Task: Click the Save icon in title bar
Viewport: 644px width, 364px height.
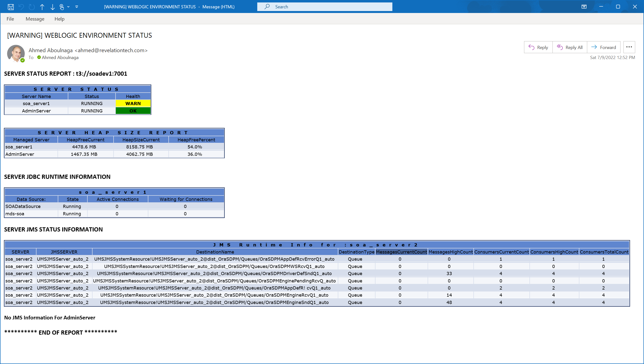Action: [11, 7]
